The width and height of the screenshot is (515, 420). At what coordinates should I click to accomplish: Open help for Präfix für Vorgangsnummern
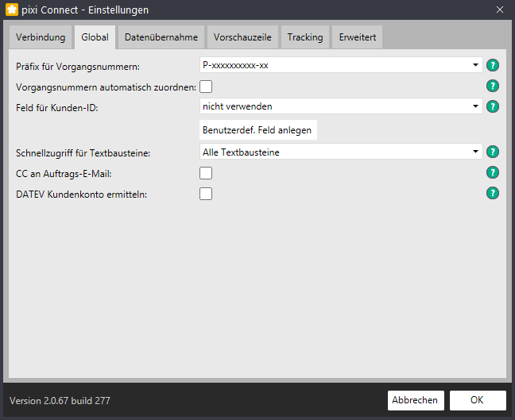pos(492,65)
